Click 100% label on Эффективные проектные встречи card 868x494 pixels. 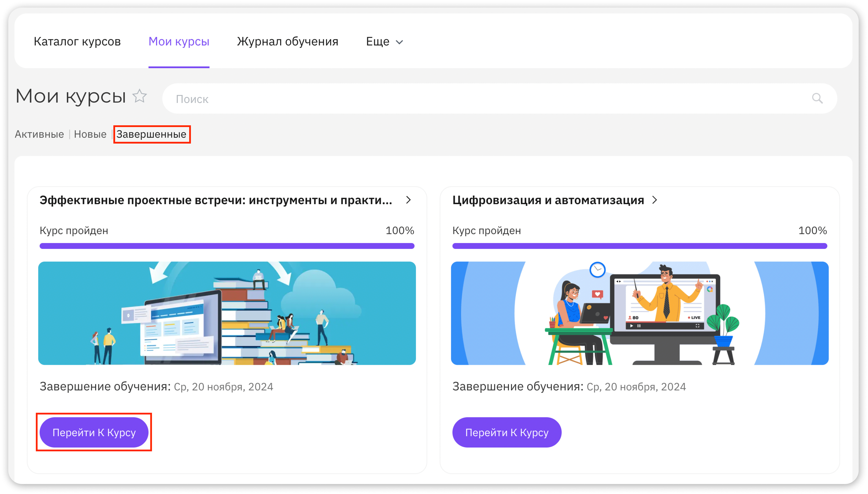tap(400, 230)
